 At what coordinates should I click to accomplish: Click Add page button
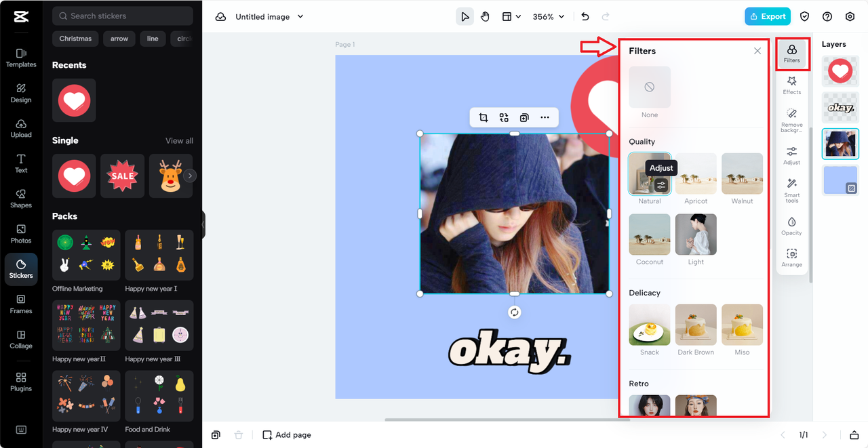287,435
